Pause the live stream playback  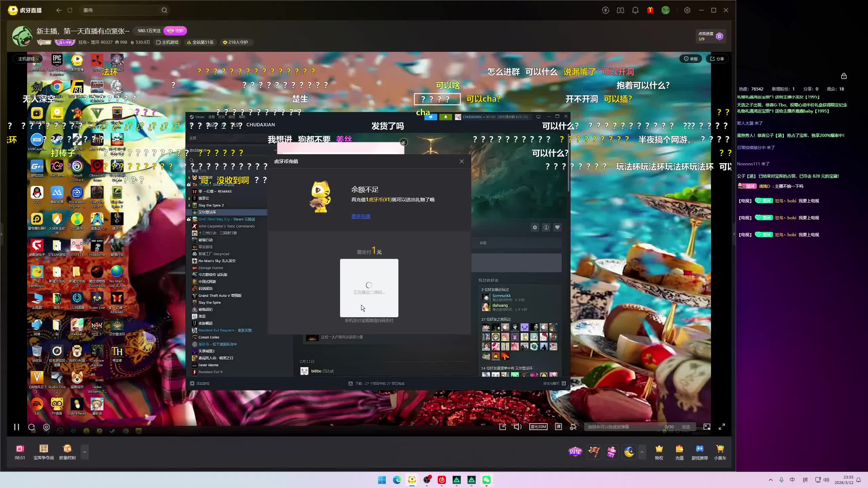(16, 427)
